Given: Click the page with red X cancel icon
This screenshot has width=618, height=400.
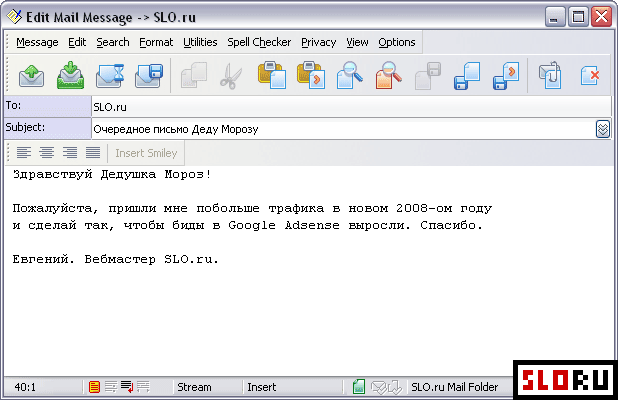Looking at the screenshot, I should pos(590,76).
